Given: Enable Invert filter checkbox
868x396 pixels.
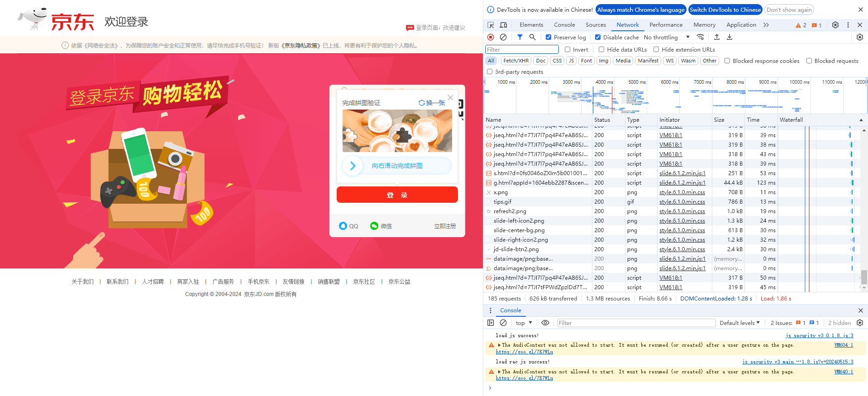Looking at the screenshot, I should (x=568, y=49).
